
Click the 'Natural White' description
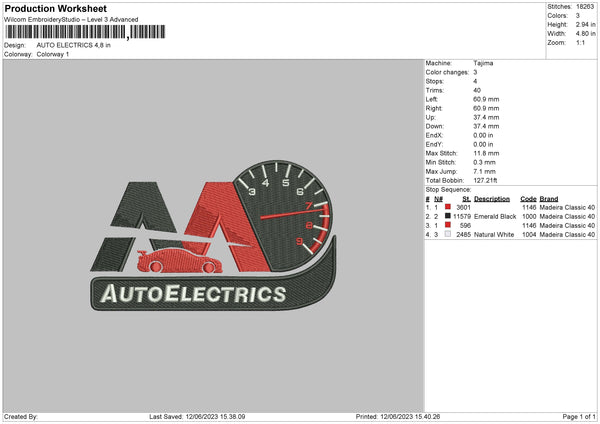(494, 235)
